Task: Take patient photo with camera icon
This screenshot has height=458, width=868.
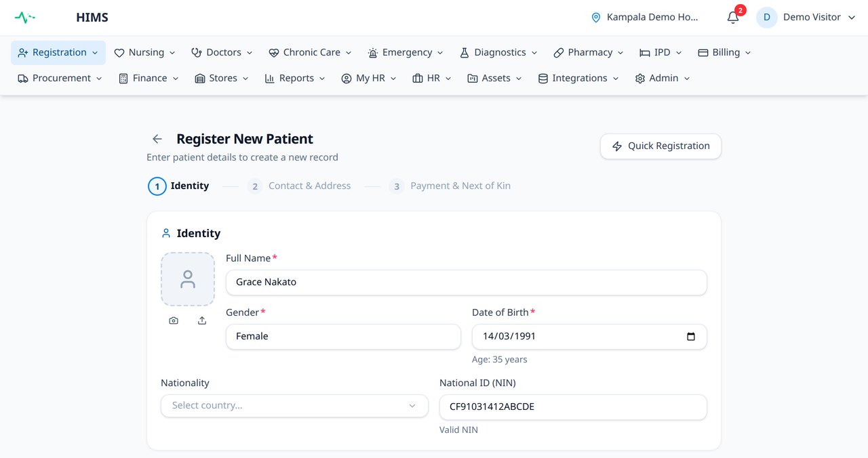Action: [174, 320]
